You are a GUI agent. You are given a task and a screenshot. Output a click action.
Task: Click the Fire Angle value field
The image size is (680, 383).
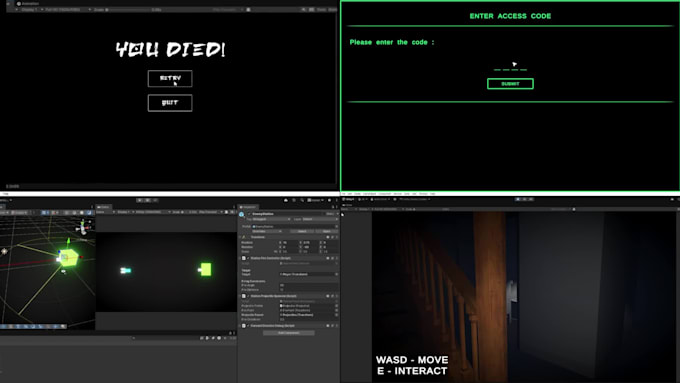click(309, 285)
